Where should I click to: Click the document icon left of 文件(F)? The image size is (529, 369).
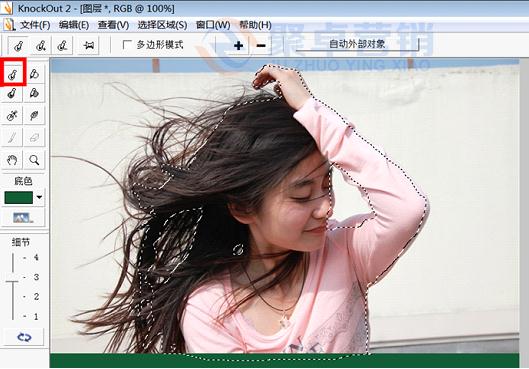tap(9, 25)
